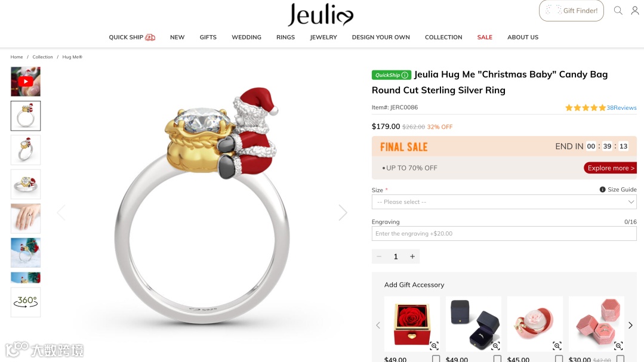Open the 38 Reviews link

(621, 108)
